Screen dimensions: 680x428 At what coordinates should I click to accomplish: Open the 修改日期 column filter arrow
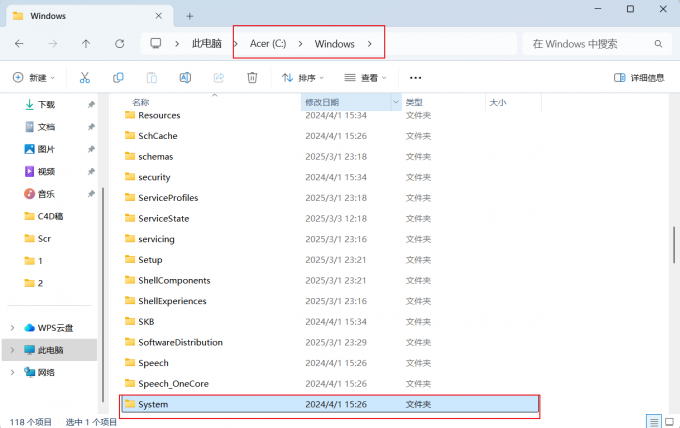coord(396,102)
